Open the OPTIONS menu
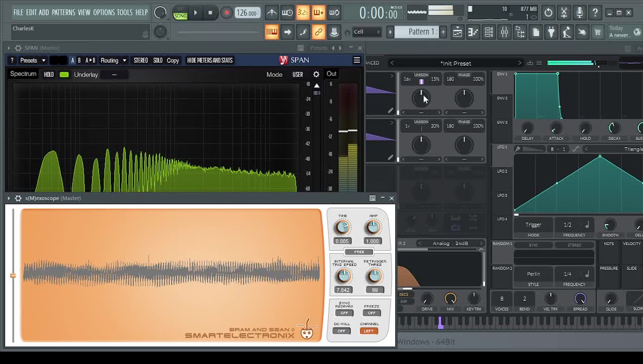The width and height of the screenshot is (643, 364). tap(104, 12)
